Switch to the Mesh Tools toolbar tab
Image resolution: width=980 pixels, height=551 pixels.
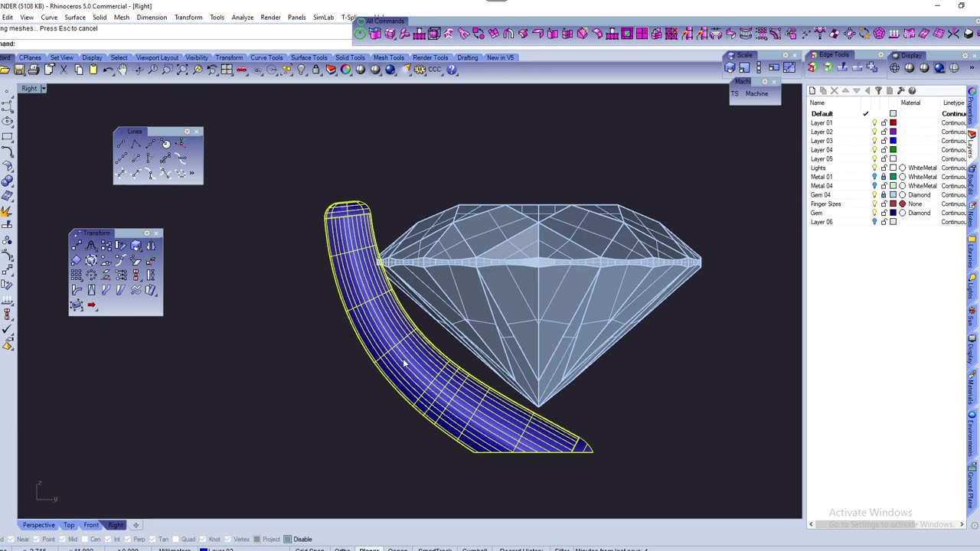click(389, 57)
